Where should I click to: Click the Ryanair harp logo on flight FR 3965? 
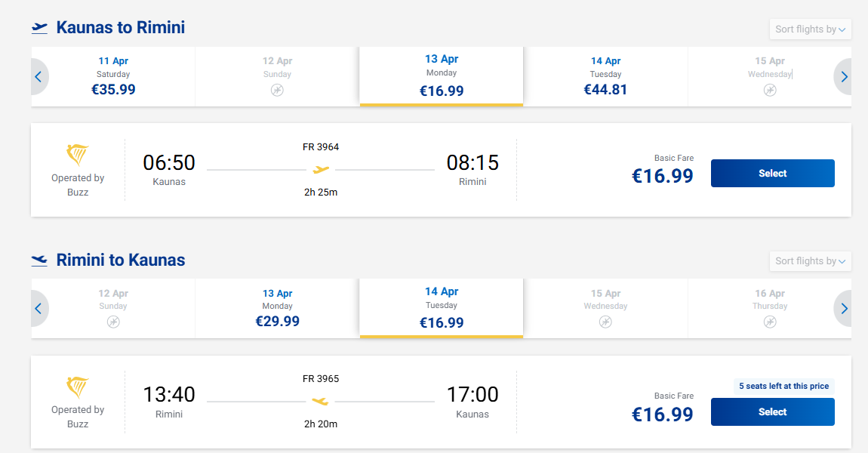pyautogui.click(x=78, y=388)
